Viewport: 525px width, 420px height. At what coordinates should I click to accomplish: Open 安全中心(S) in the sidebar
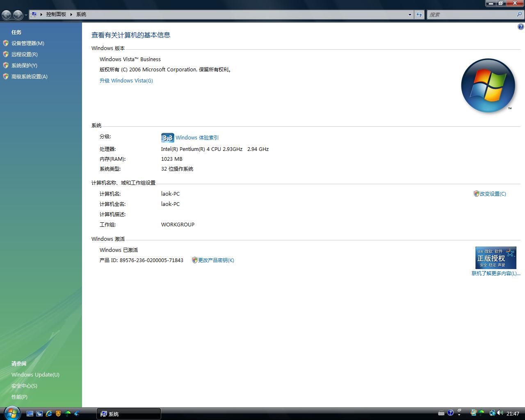click(x=24, y=386)
